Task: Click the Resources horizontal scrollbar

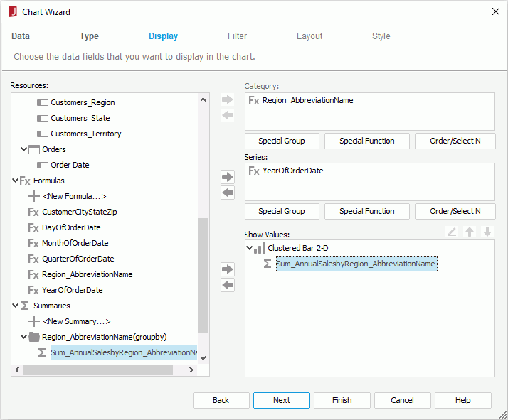Action: click(98, 370)
